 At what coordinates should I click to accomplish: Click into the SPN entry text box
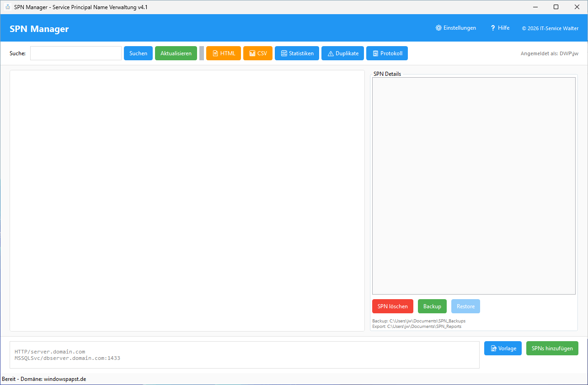point(245,355)
